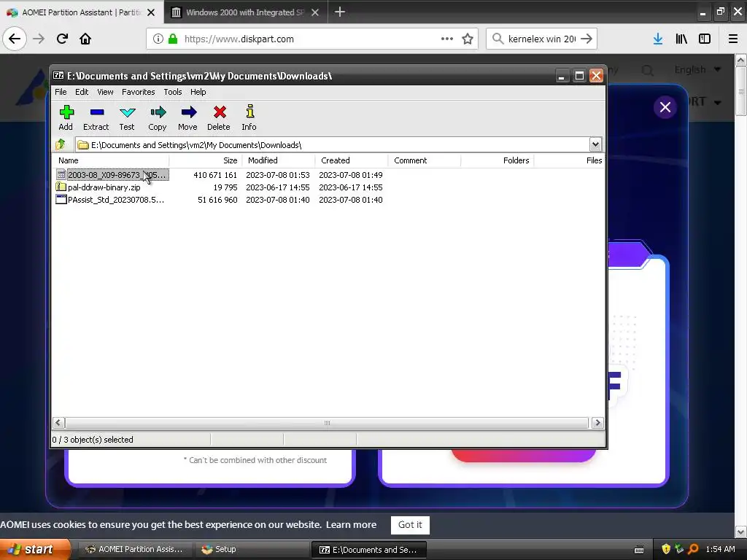747x560 pixels.
Task: Open a new browser tab
Action: (340, 12)
